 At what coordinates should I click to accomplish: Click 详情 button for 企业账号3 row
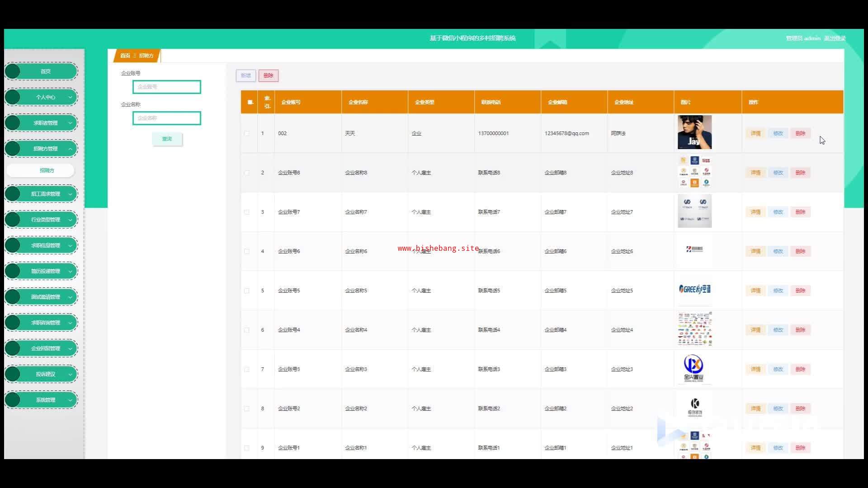pyautogui.click(x=755, y=369)
